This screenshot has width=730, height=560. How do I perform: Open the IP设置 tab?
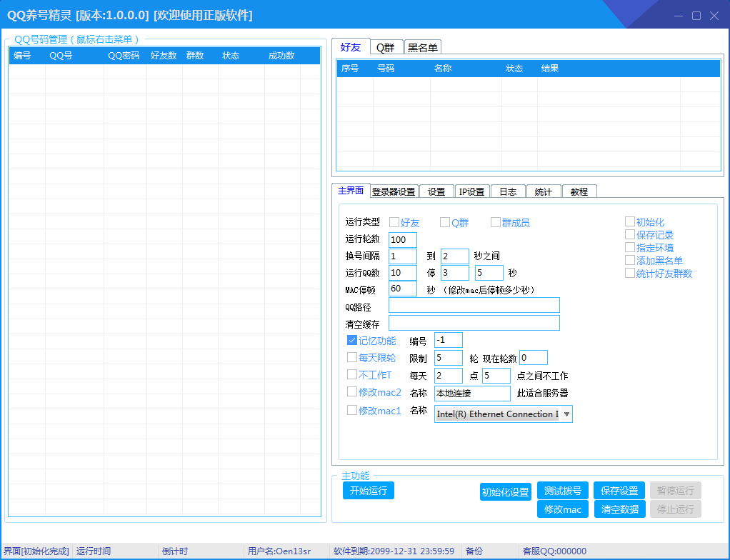click(x=471, y=191)
